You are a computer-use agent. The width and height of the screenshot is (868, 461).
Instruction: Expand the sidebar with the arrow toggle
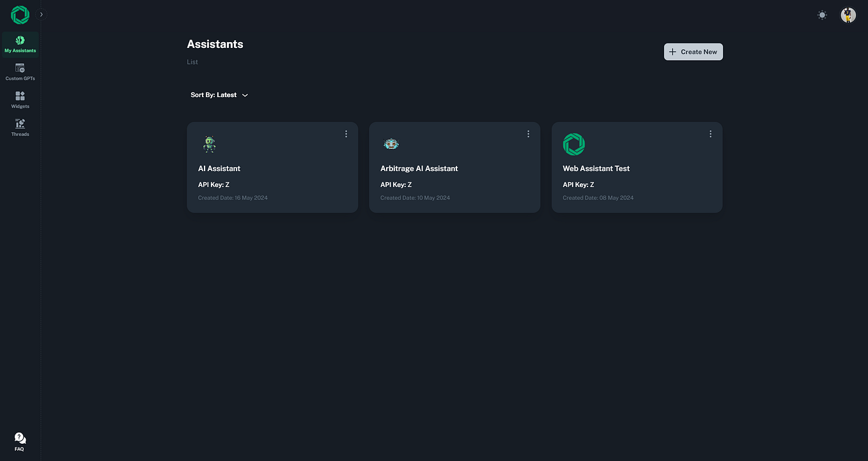(41, 13)
